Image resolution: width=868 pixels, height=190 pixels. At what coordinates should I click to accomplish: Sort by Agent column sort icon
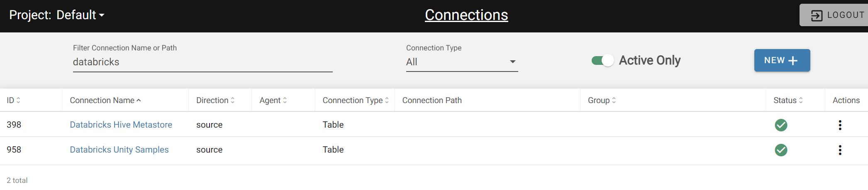click(x=285, y=100)
